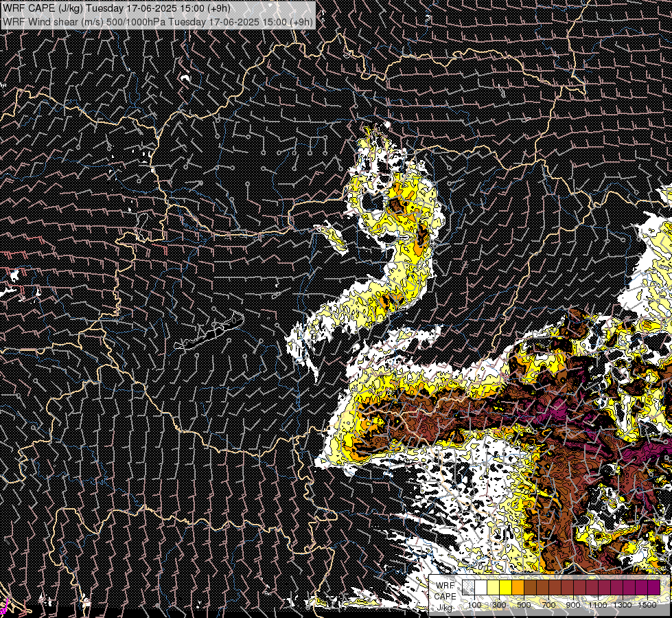Screen dimensions: 672x618
Task: Click the legend label 900
Action: click(573, 605)
